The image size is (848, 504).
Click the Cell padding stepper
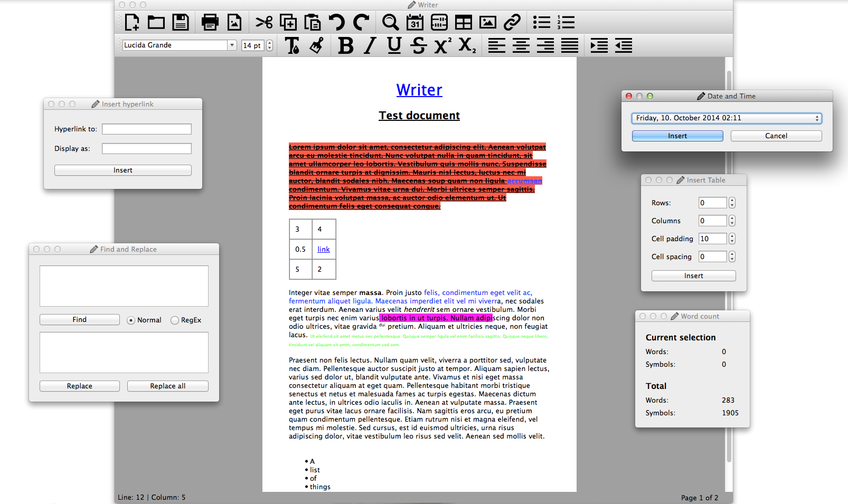coord(732,239)
